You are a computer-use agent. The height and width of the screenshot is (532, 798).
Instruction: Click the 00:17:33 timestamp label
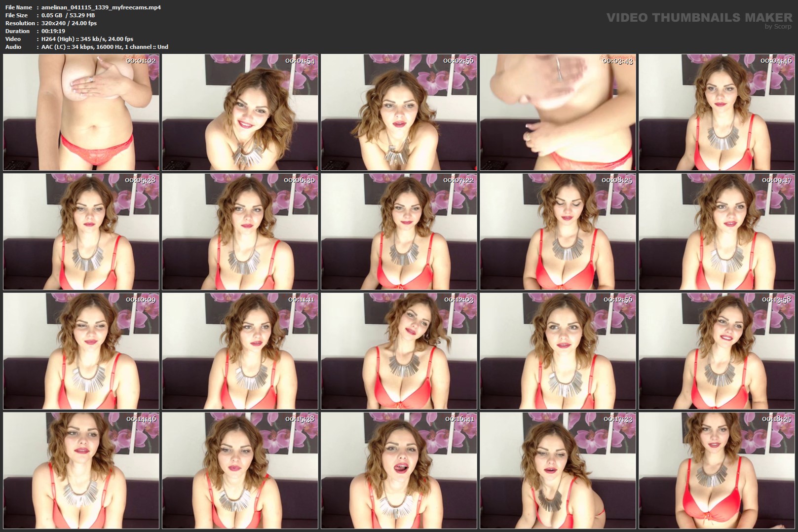pos(618,419)
